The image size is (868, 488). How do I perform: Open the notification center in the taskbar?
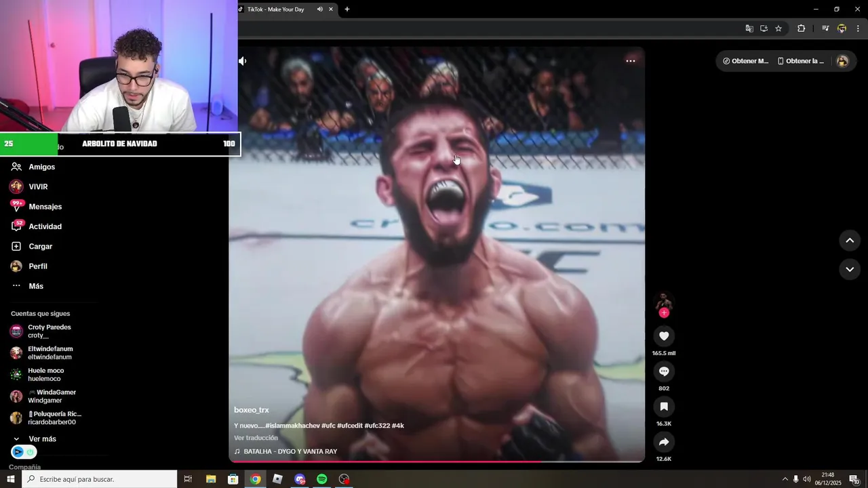click(x=854, y=479)
